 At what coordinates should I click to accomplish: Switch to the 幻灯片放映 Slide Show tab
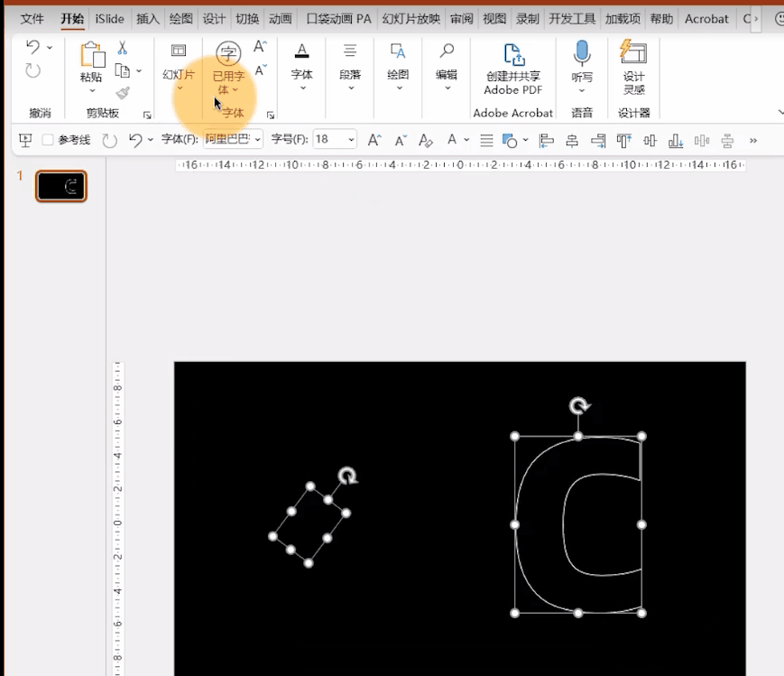(411, 19)
